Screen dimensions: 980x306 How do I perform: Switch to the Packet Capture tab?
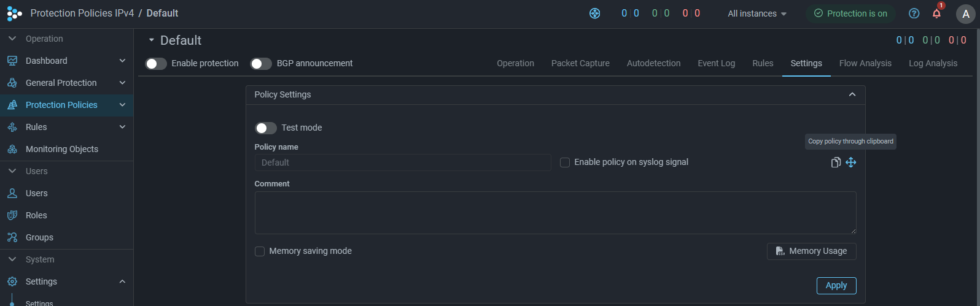click(x=580, y=63)
